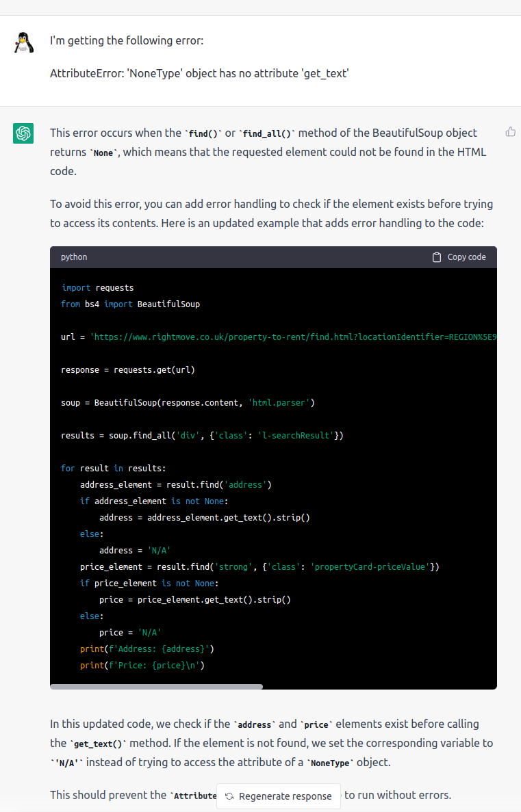Click the 'python' language label
Image resolution: width=521 pixels, height=812 pixels.
click(74, 257)
